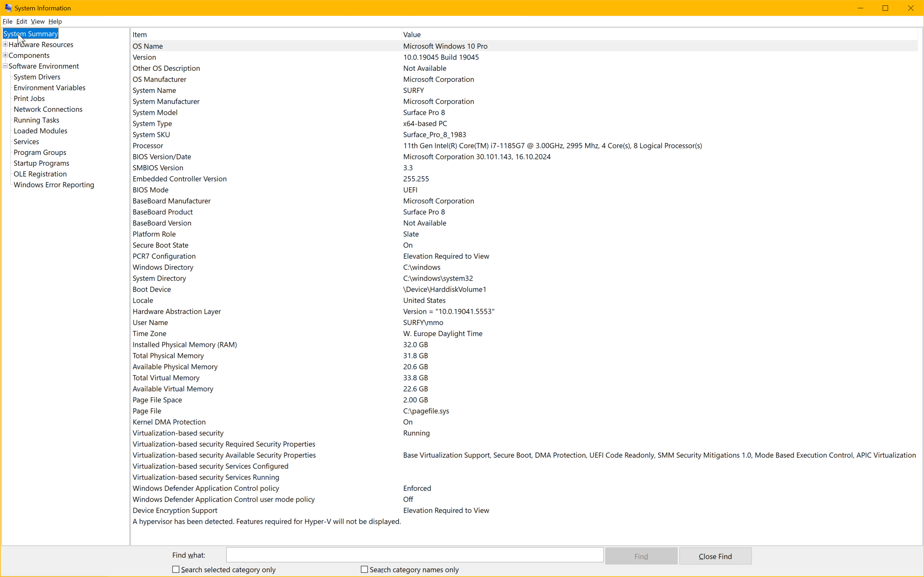
Task: Select Running Tasks in the tree
Action: click(x=36, y=120)
